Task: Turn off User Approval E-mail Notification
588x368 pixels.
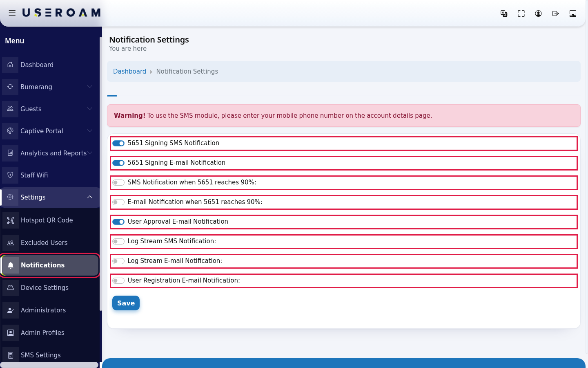Action: pos(118,222)
